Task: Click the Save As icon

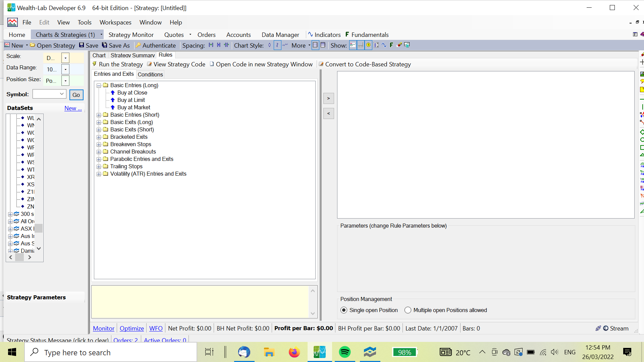Action: [x=105, y=45]
